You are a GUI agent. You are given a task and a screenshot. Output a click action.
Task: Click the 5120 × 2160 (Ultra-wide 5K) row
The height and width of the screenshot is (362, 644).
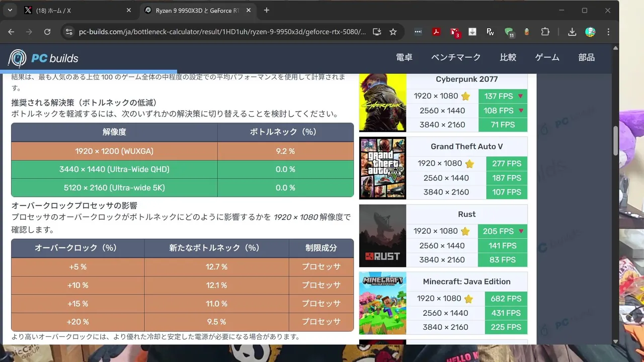[x=183, y=188]
